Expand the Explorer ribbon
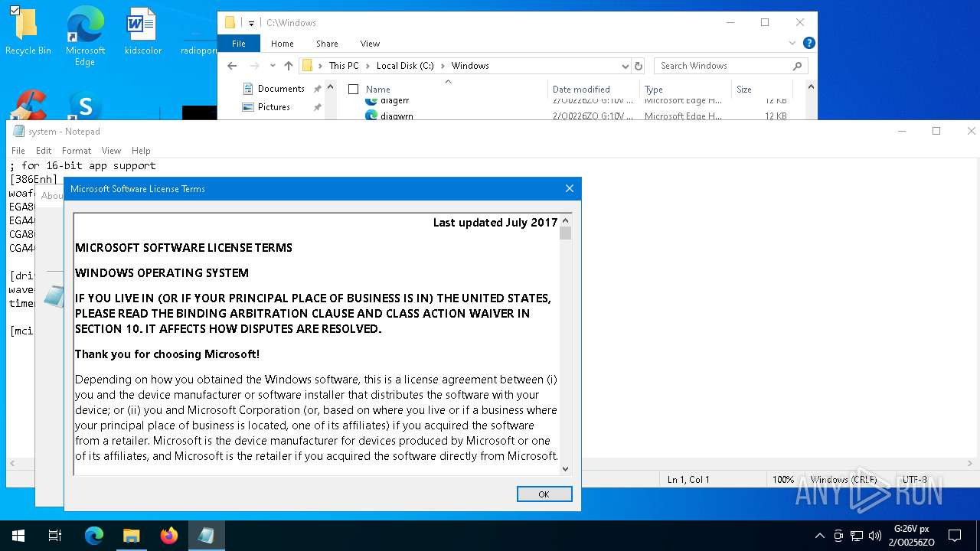 pos(792,44)
